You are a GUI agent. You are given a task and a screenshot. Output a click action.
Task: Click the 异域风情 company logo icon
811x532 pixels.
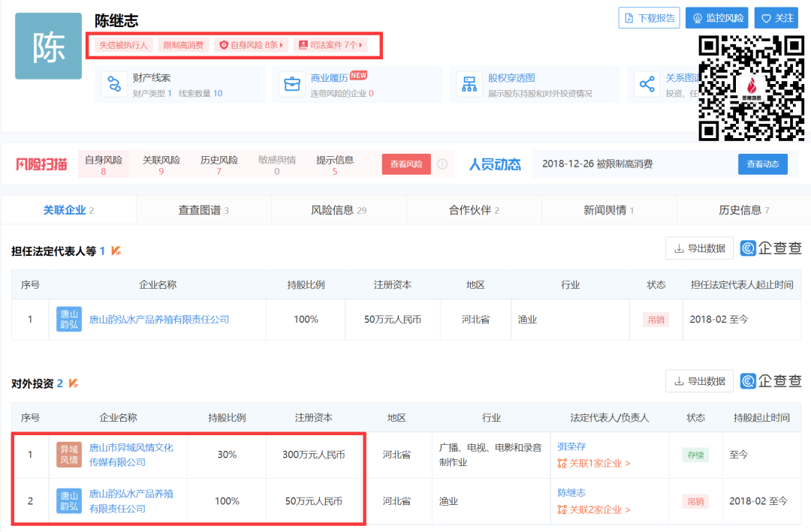coord(69,455)
